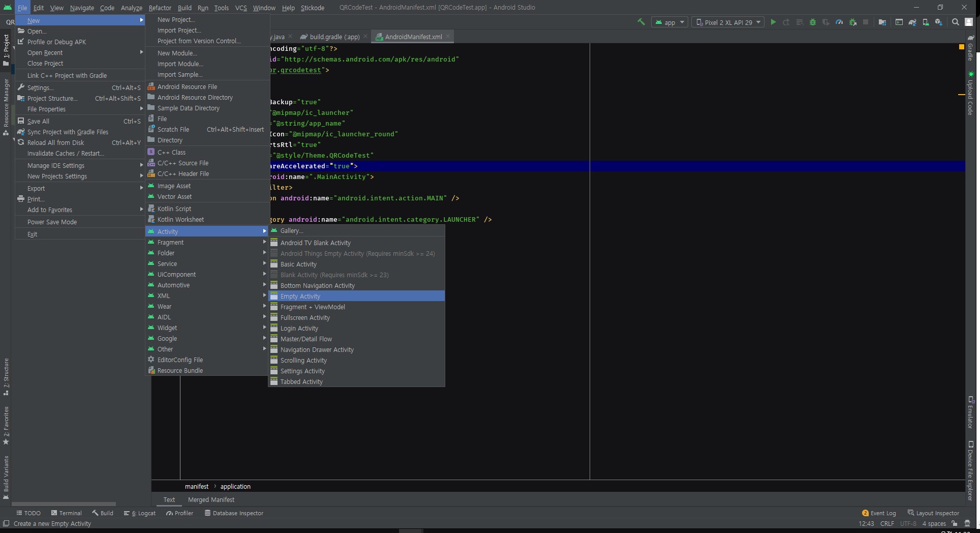Run the app with the green play icon
This screenshot has width=980, height=533.
click(773, 22)
